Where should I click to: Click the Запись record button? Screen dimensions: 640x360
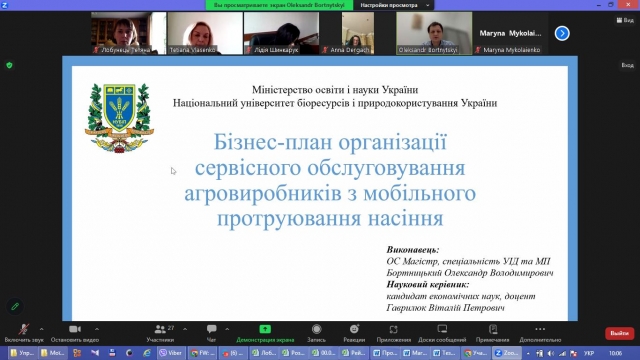pyautogui.click(x=316, y=333)
